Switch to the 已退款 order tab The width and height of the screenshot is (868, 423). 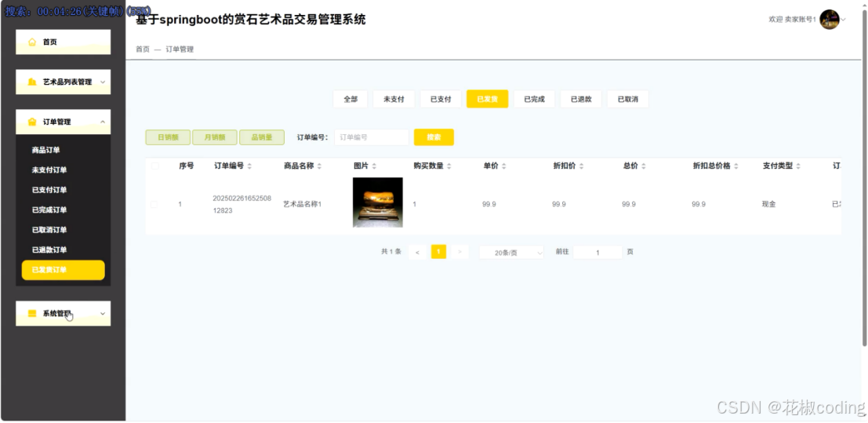tap(581, 99)
